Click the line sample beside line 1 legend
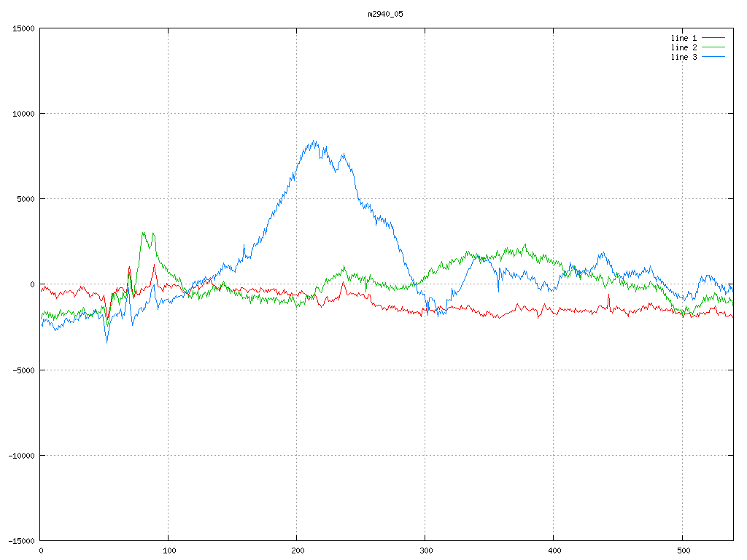 (x=713, y=38)
